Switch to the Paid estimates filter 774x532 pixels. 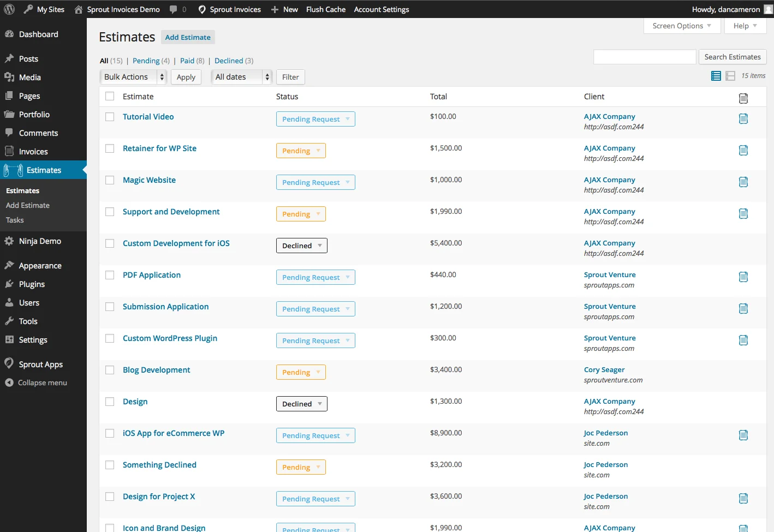pos(188,61)
